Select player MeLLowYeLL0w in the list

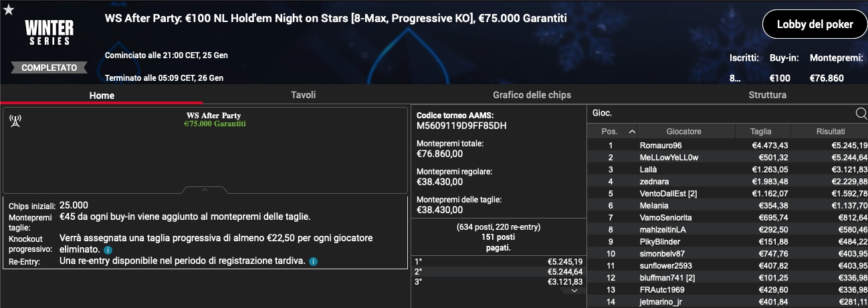pyautogui.click(x=728, y=157)
